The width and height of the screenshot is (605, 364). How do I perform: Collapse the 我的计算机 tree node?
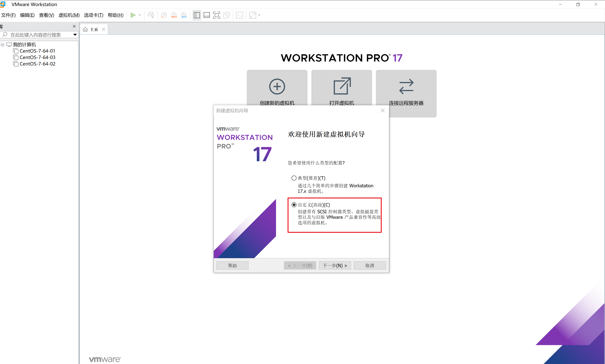click(x=2, y=44)
